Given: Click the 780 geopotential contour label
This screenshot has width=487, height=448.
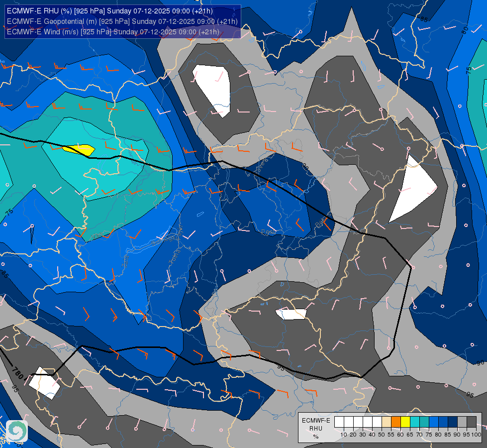Looking at the screenshot, I should pyautogui.click(x=17, y=373).
